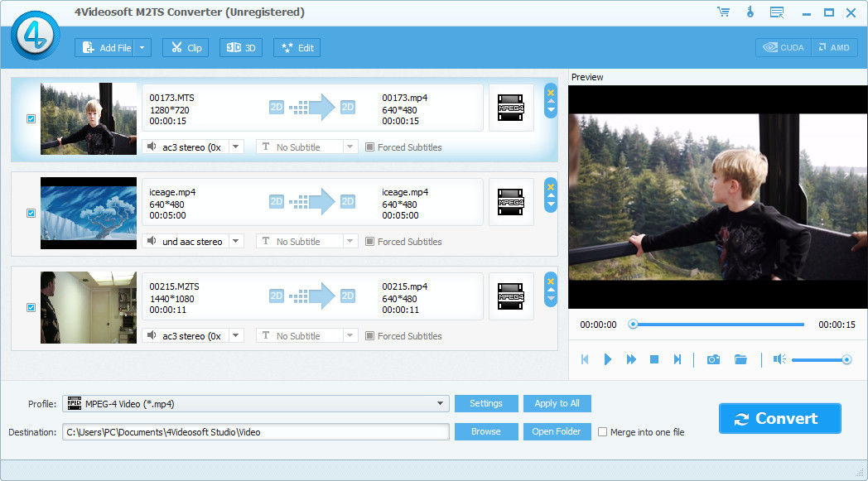
Task: Click the MPEG4 format icon for 00215.M2TS
Action: pyautogui.click(x=510, y=296)
